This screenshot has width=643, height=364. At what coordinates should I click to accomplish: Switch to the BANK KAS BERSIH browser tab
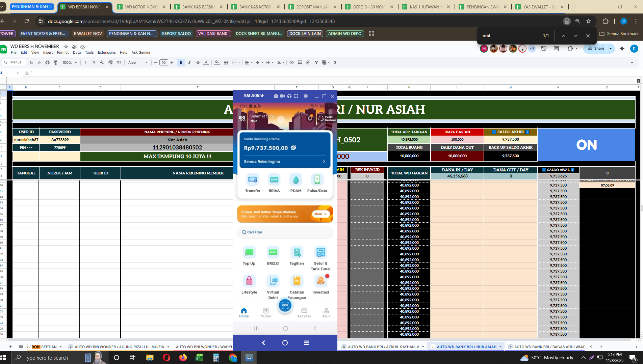point(198,7)
